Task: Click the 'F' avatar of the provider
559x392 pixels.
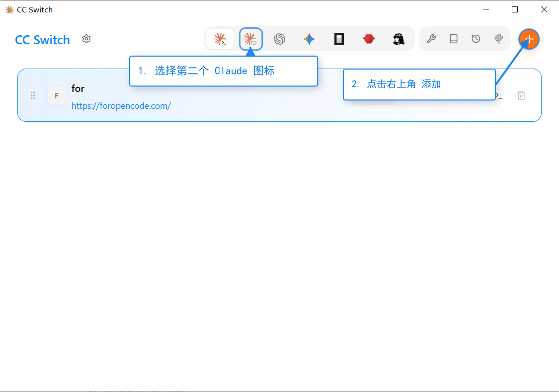Action: click(x=57, y=95)
